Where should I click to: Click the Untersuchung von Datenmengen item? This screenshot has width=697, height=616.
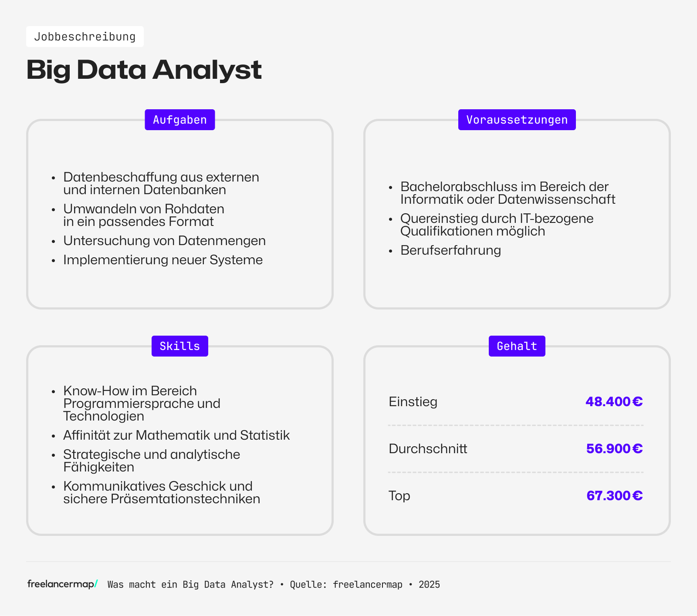[164, 241]
